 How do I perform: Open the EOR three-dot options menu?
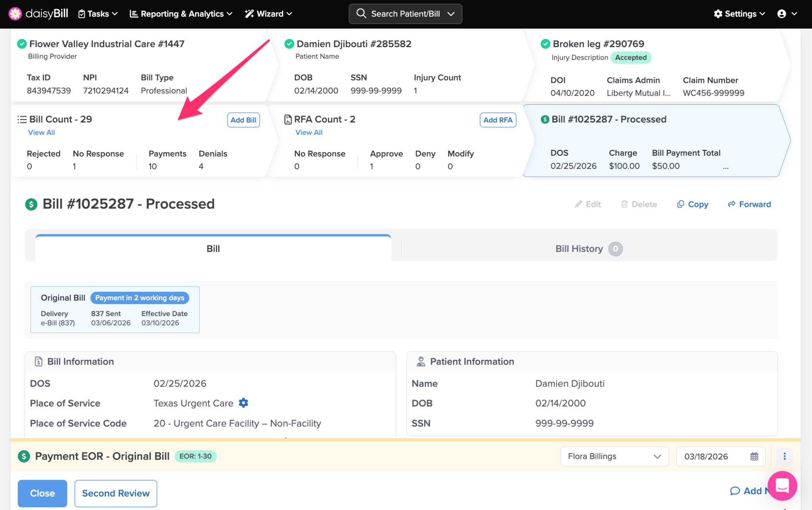tap(784, 456)
